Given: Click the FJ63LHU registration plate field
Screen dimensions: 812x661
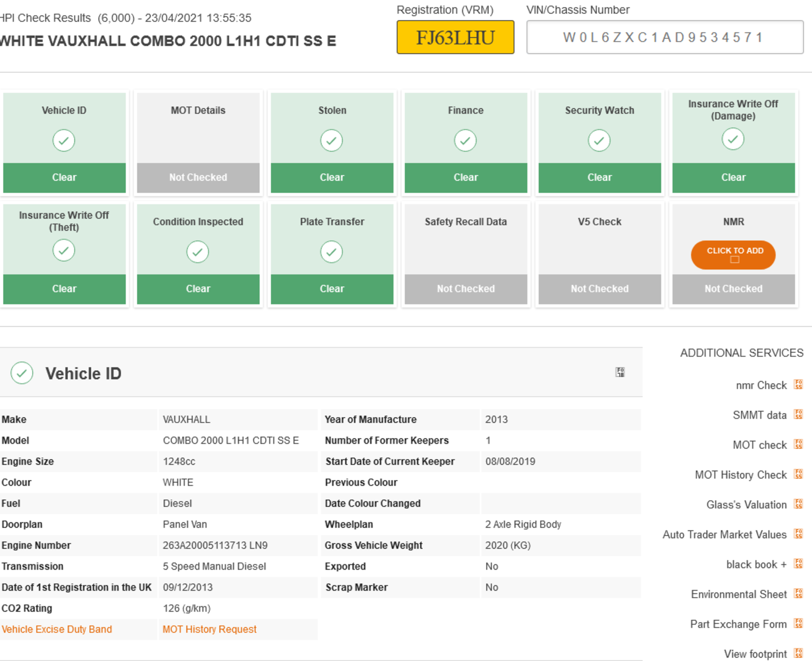Looking at the screenshot, I should tap(455, 37).
